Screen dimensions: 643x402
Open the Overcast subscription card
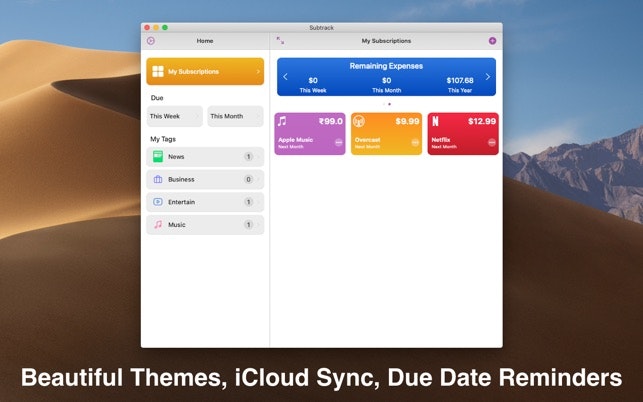386,134
